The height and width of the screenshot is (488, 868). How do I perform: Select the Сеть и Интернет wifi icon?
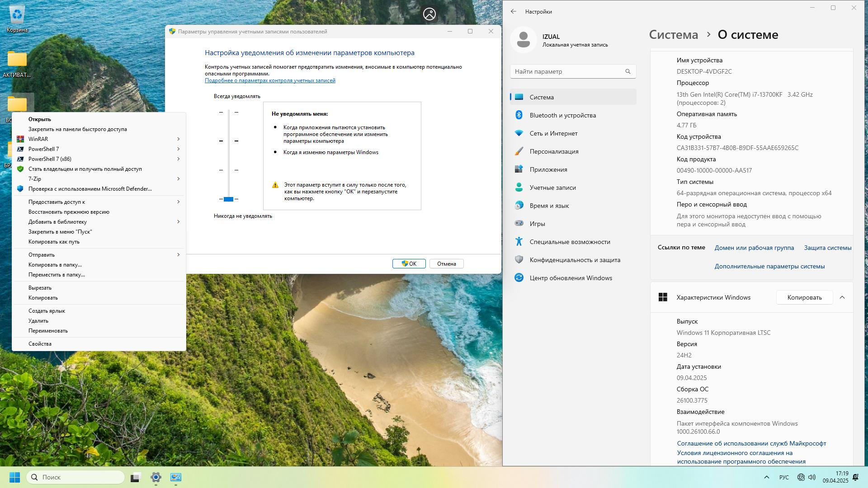click(x=519, y=133)
